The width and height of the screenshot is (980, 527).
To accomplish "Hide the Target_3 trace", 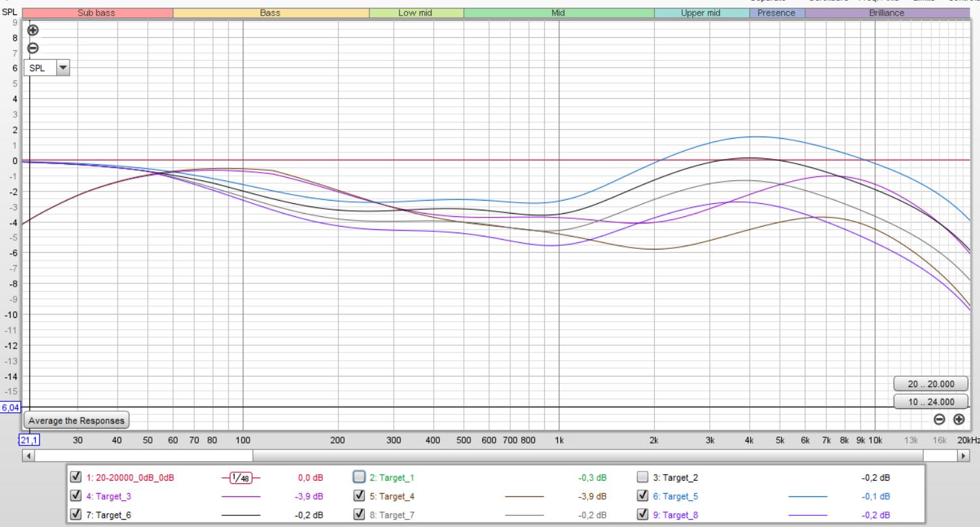I will click(76, 496).
